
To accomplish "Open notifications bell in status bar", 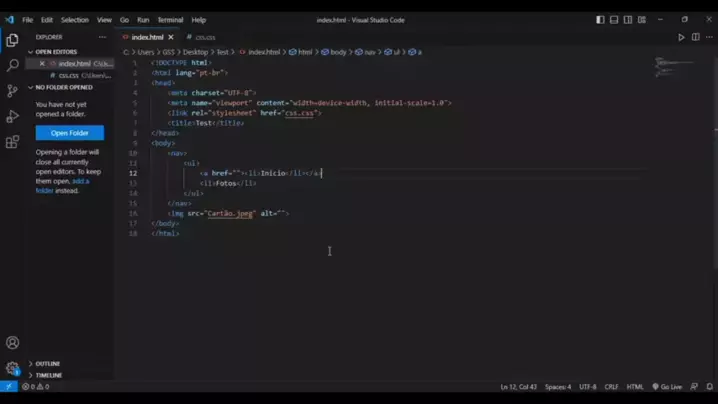I will point(709,387).
